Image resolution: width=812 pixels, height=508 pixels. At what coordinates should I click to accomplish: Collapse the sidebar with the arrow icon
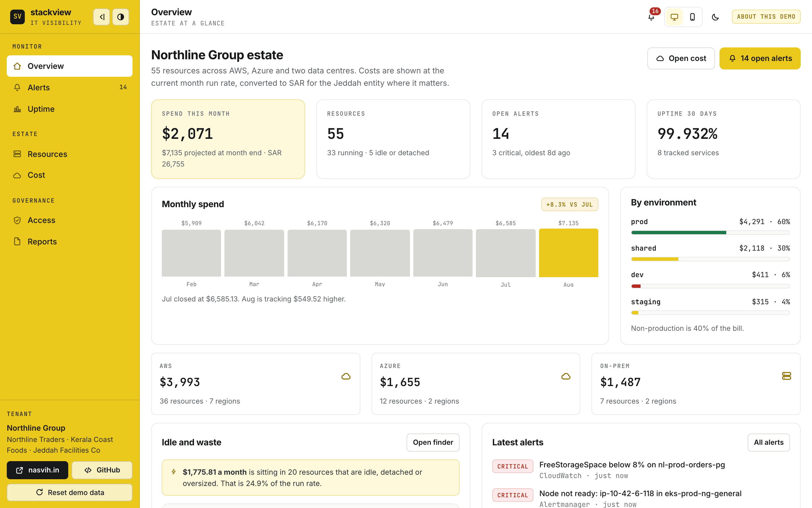(x=102, y=17)
